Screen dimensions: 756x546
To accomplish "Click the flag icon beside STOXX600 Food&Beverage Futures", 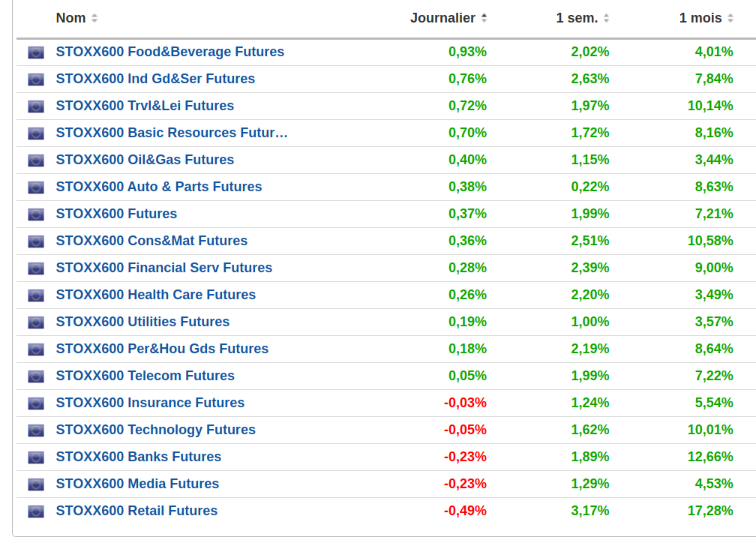I will tap(36, 52).
